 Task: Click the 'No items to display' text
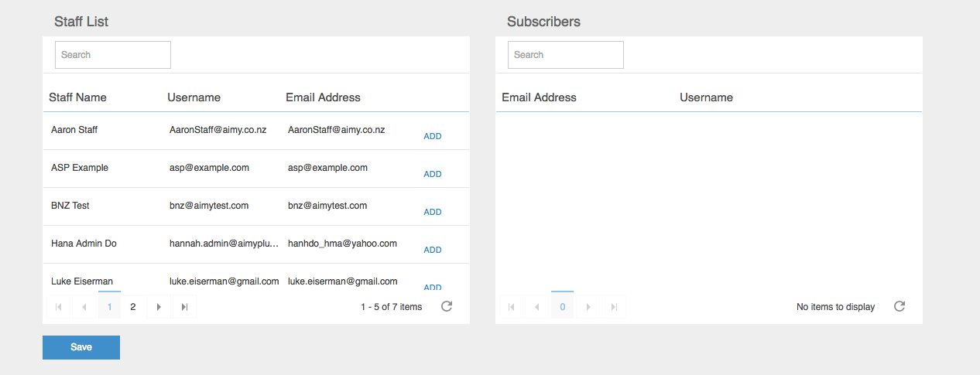[836, 307]
